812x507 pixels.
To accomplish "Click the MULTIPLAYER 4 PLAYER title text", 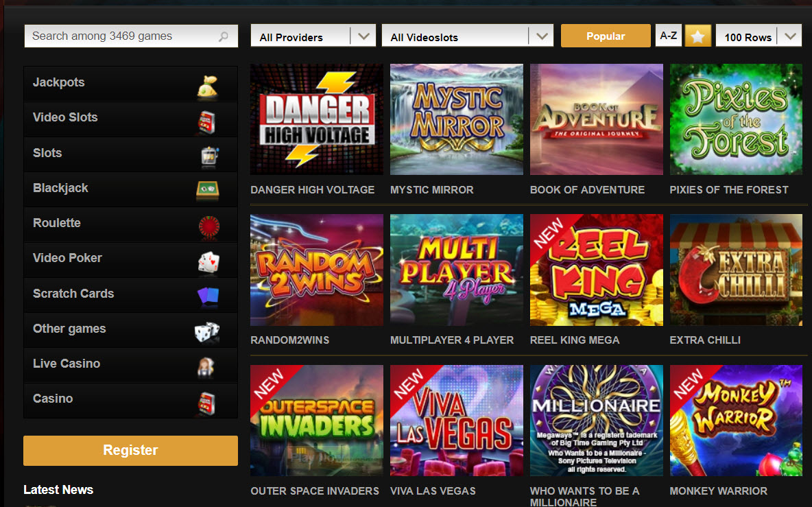I will coord(452,340).
